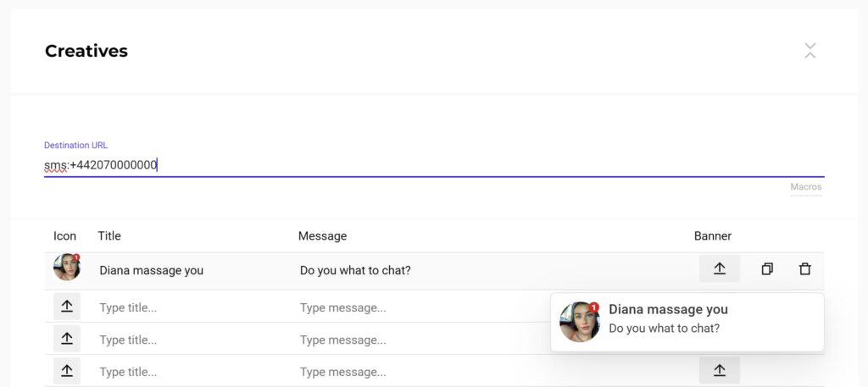Focus the Destination URL input field
868x387 pixels.
tap(434, 165)
